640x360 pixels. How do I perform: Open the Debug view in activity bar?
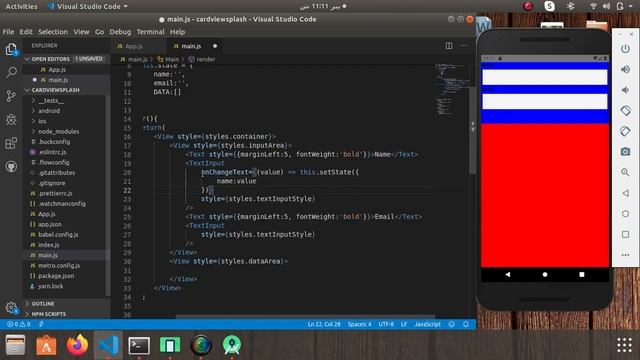[11, 119]
